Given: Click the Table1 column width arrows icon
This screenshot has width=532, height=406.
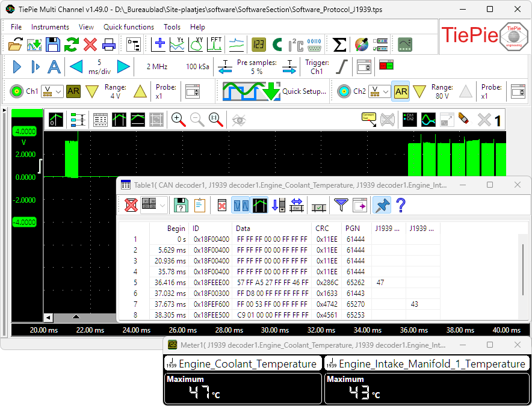Looking at the screenshot, I should pos(296,205).
